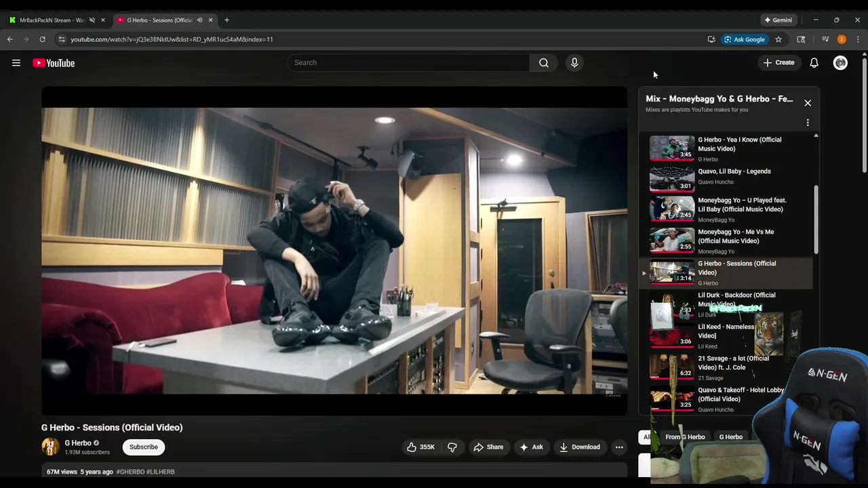Share the Sessions video
Screen dimensions: 868x488
(488, 447)
